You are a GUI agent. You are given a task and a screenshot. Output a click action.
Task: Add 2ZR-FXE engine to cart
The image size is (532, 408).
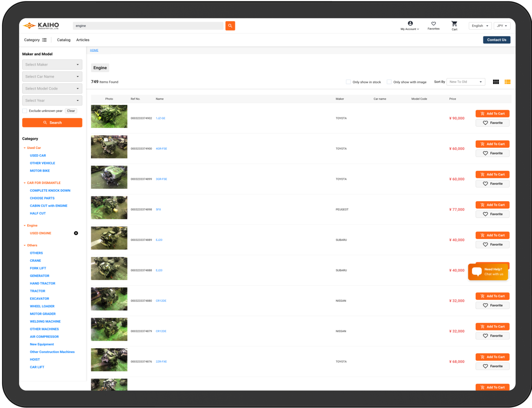tap(492, 357)
